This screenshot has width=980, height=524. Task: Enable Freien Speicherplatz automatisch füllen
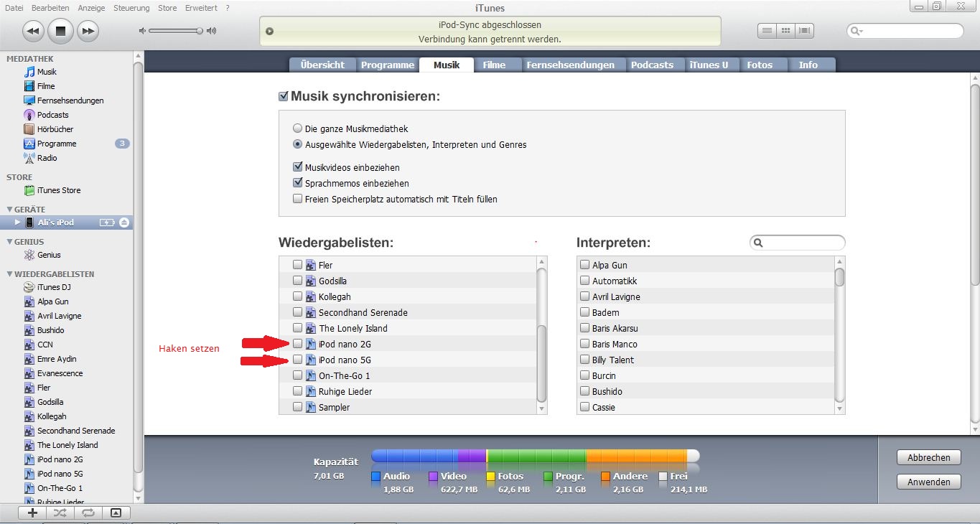[297, 199]
